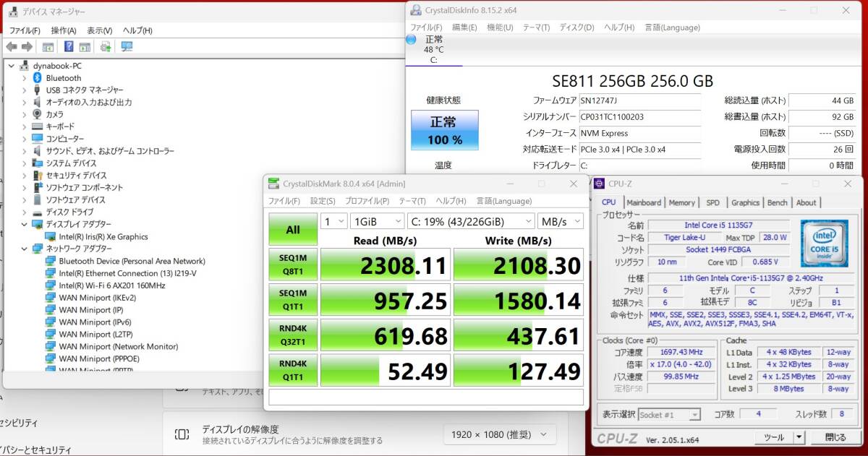Run the SEQ1M Q8T1 test button
Image resolution: width=868 pixels, height=456 pixels.
pos(293,264)
